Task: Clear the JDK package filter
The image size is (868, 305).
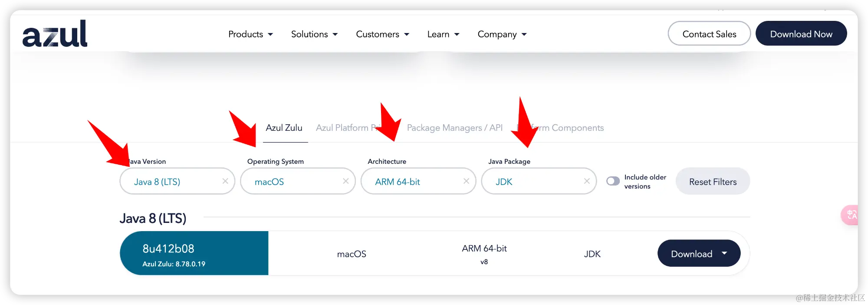Action: tap(587, 181)
